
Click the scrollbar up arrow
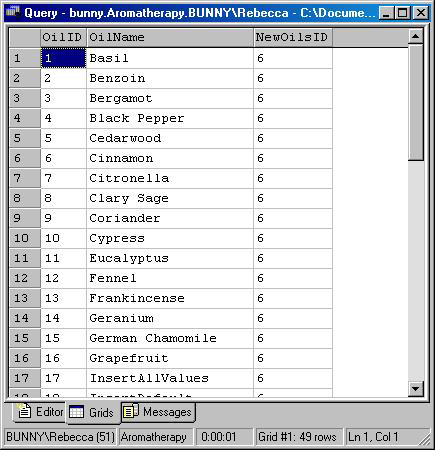pos(416,36)
